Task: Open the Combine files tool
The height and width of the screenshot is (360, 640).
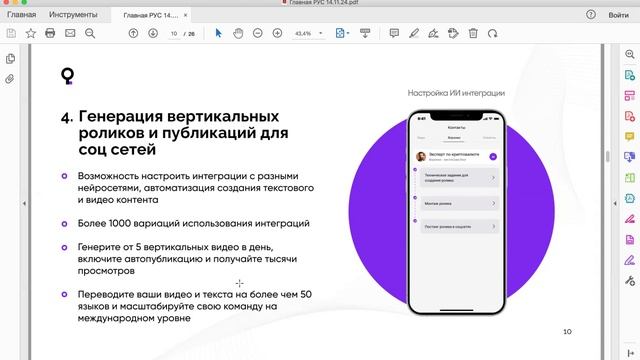Action: pos(630,157)
